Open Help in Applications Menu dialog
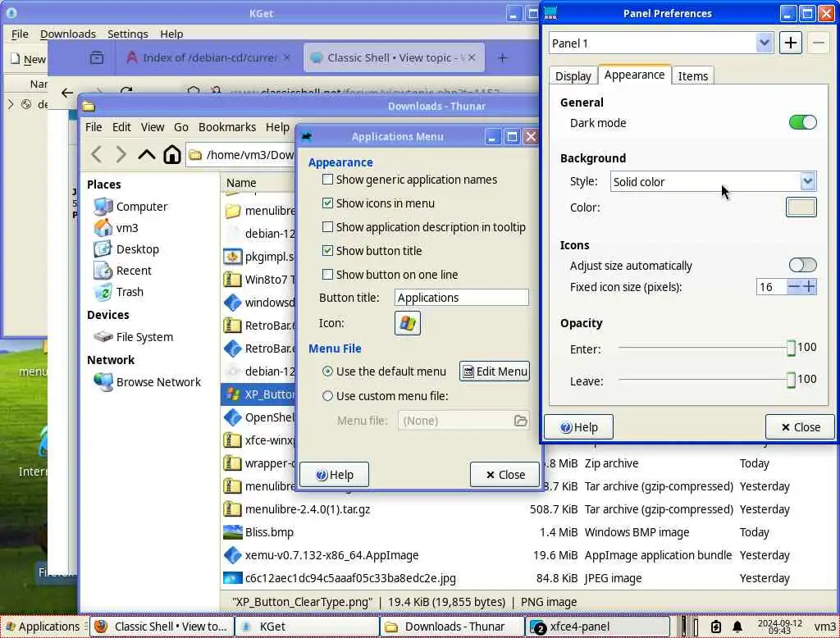The height and width of the screenshot is (638, 840). point(335,475)
